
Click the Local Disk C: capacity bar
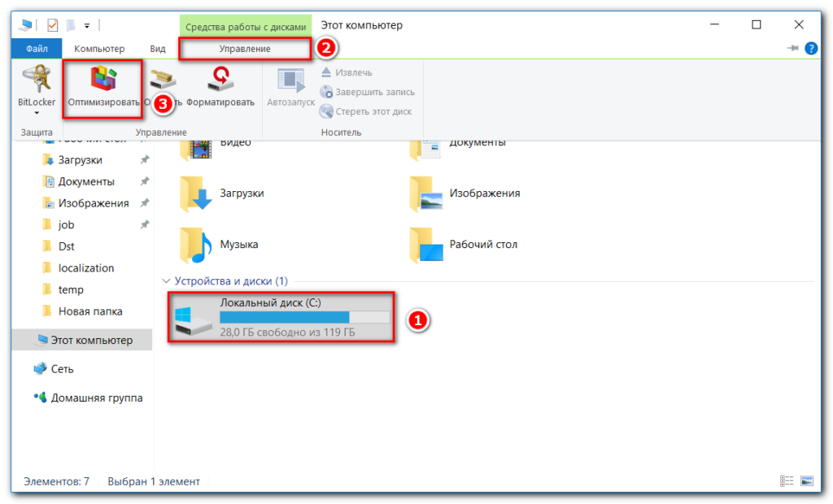[304, 317]
